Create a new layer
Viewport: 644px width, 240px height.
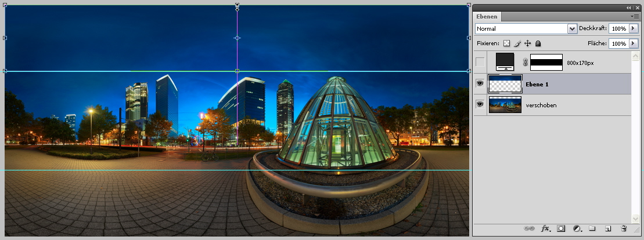pos(607,229)
